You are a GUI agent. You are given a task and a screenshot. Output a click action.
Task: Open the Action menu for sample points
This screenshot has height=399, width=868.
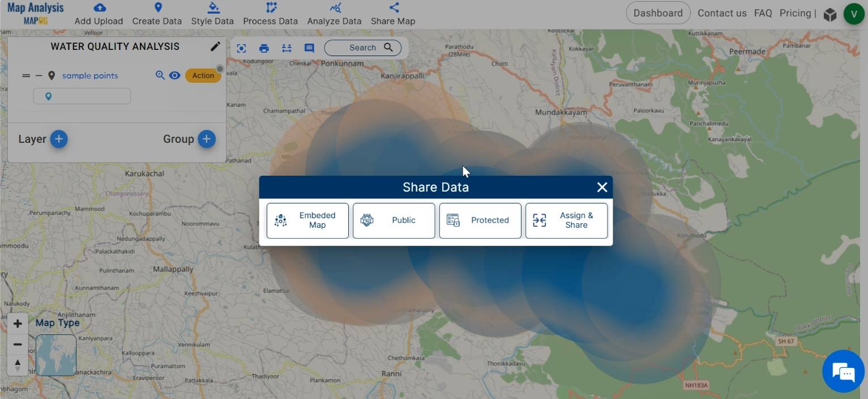pos(203,75)
